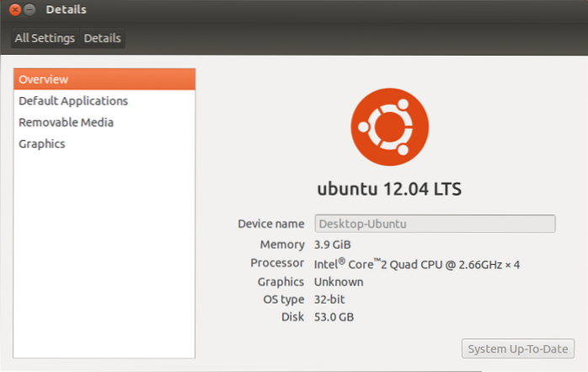This screenshot has height=372, width=588.
Task: Go back to All Settings
Action: (45, 38)
